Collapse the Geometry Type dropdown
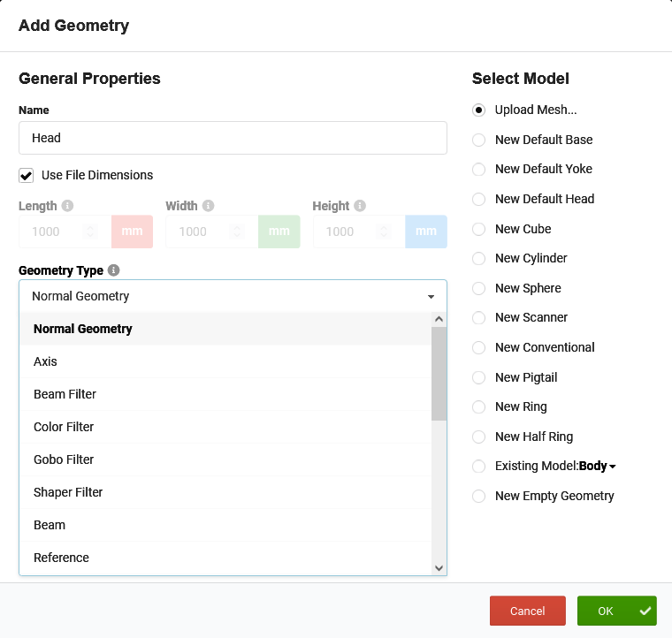The height and width of the screenshot is (638, 672). click(x=431, y=297)
